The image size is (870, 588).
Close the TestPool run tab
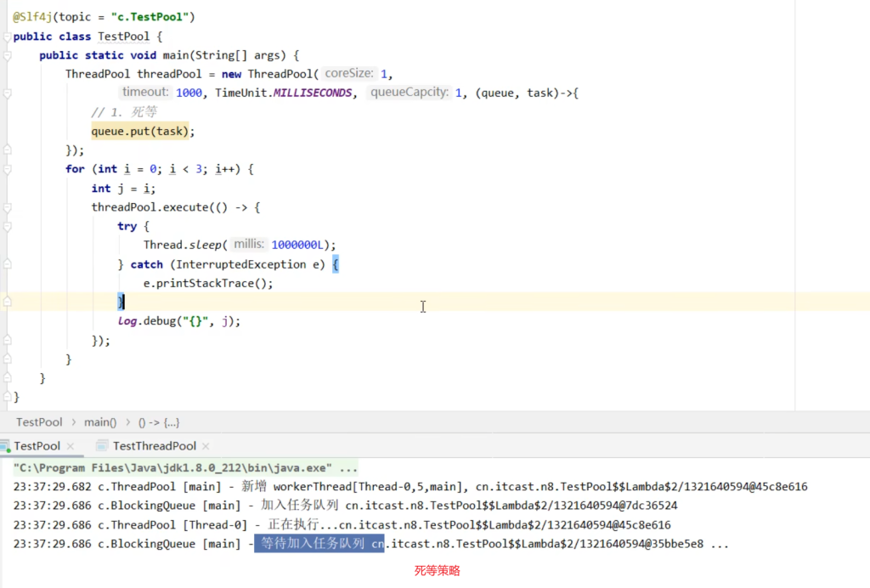click(x=71, y=446)
